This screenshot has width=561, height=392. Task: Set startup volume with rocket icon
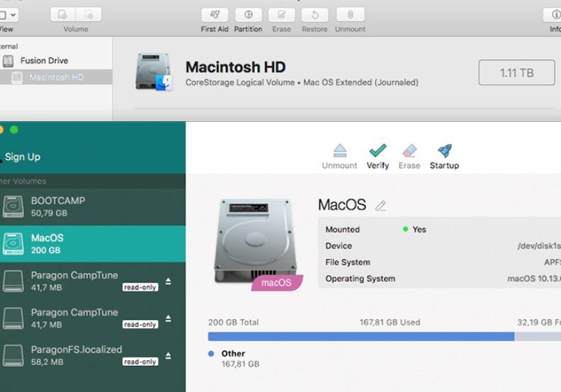[x=445, y=151]
